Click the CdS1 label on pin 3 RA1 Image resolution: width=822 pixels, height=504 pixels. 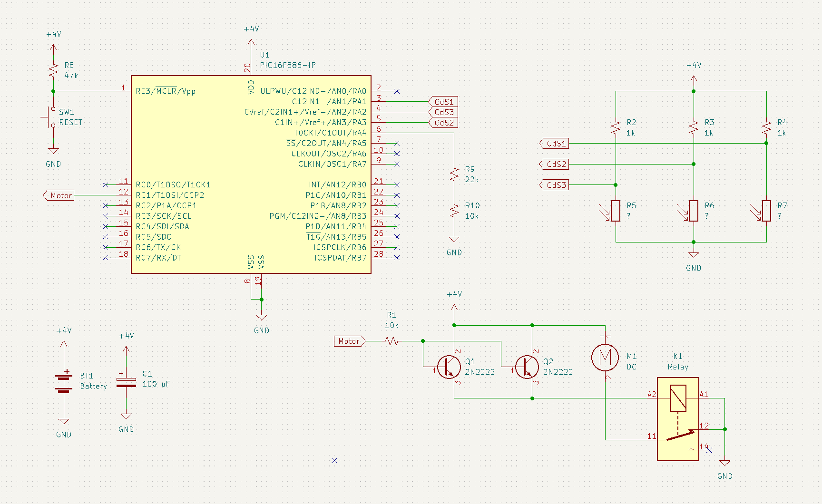point(443,102)
